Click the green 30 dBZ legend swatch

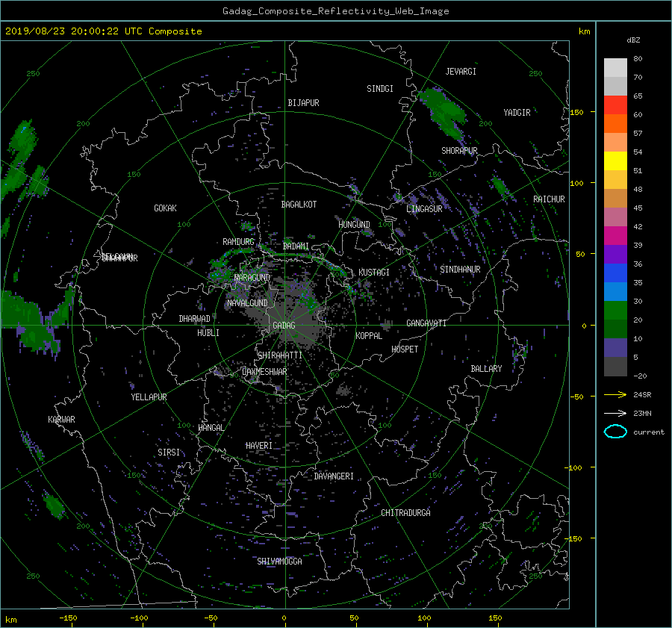coord(615,310)
